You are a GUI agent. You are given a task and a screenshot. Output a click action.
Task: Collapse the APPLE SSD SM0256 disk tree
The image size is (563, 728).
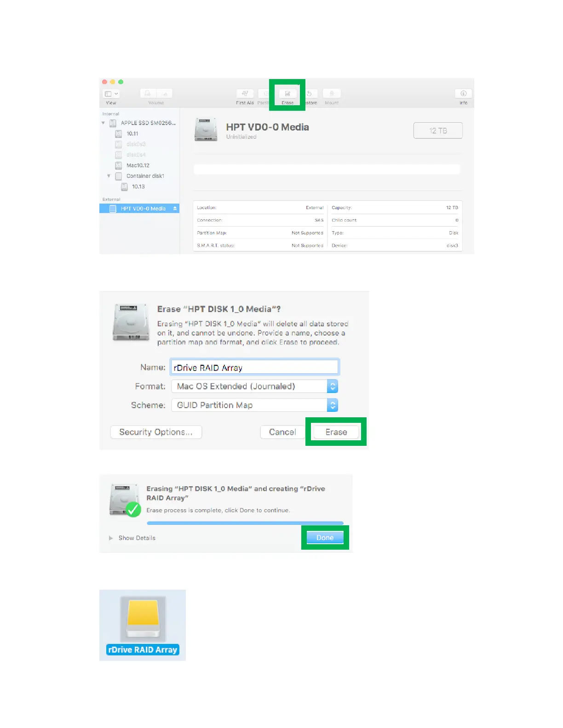pyautogui.click(x=103, y=123)
